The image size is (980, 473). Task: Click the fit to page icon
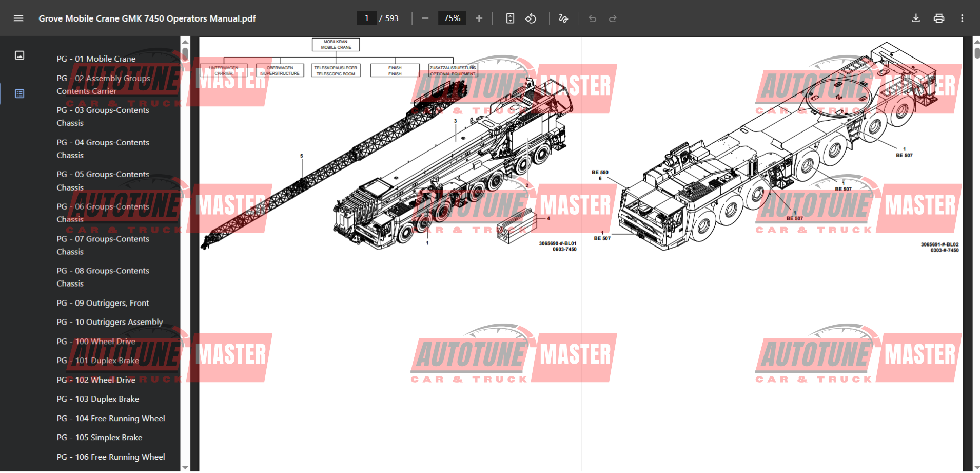[510, 18]
